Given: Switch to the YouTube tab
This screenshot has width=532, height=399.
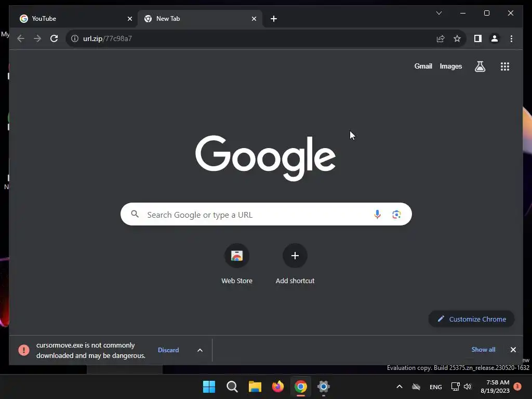Looking at the screenshot, I should (x=75, y=19).
